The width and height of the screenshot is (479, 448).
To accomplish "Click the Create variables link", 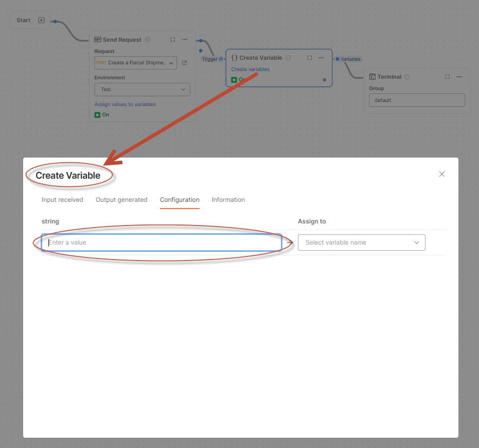I will [x=250, y=68].
